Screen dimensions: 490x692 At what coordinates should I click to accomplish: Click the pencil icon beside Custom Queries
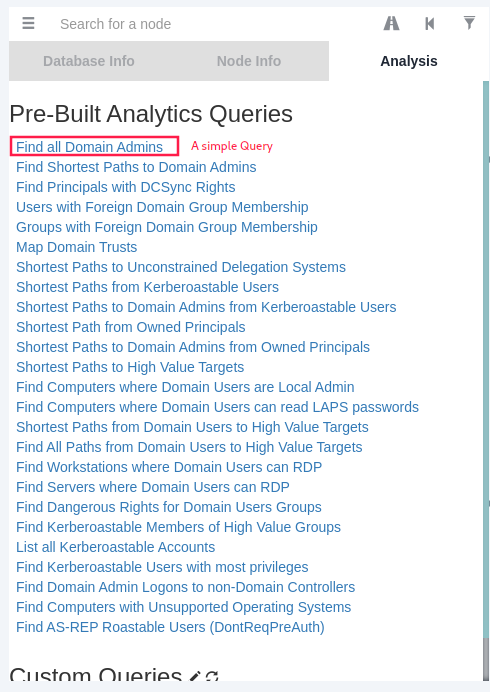tap(195, 676)
